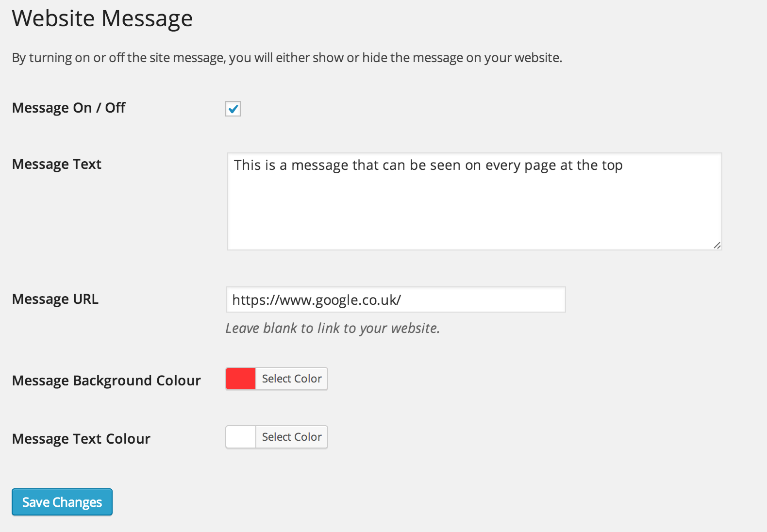Screen dimensions: 767x532
Task: Click the Website Message page heading
Action: point(102,18)
